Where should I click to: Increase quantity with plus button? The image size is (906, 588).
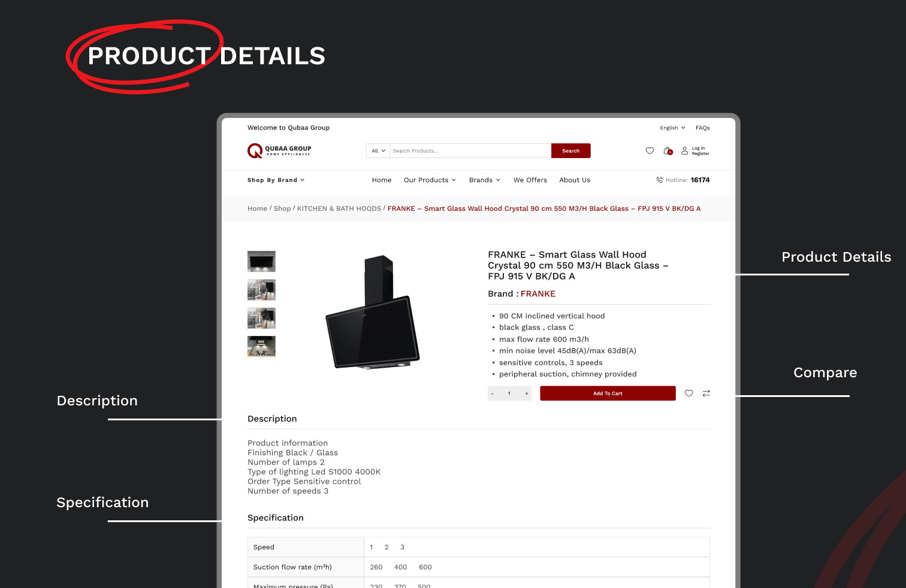click(527, 393)
